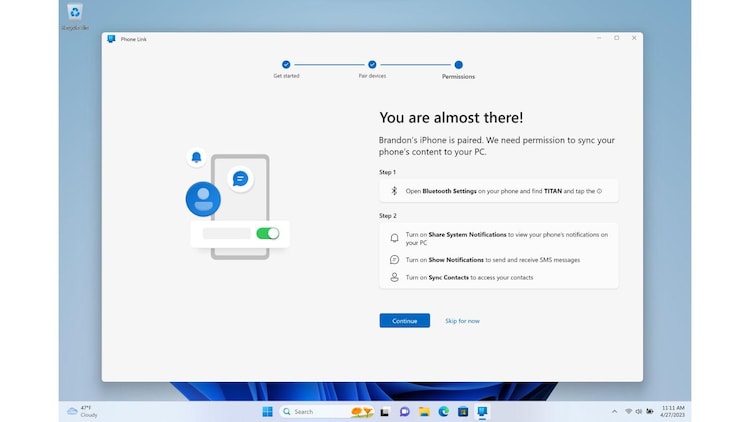The height and width of the screenshot is (422, 750).
Task: Click the Bluetooth icon in Step 1
Action: point(394,190)
